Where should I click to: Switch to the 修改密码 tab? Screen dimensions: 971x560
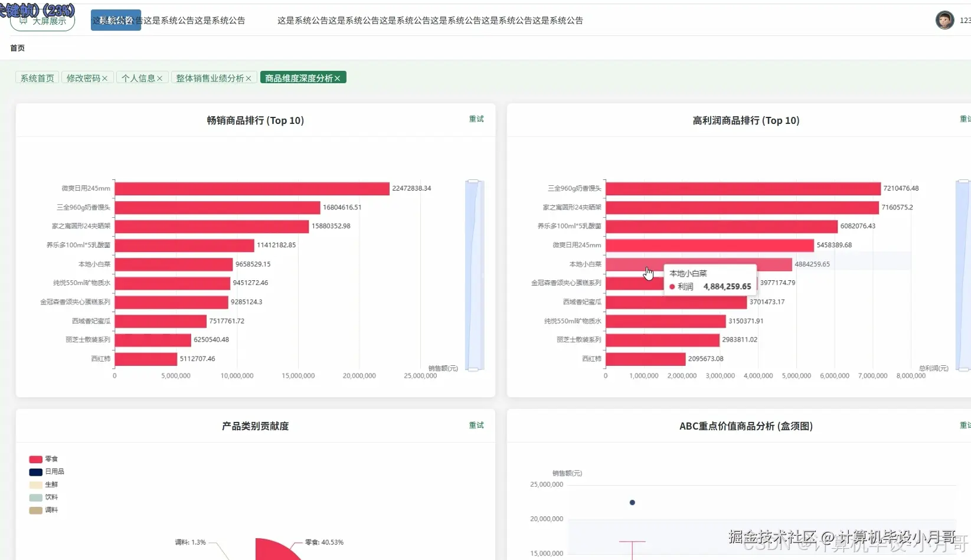point(83,78)
